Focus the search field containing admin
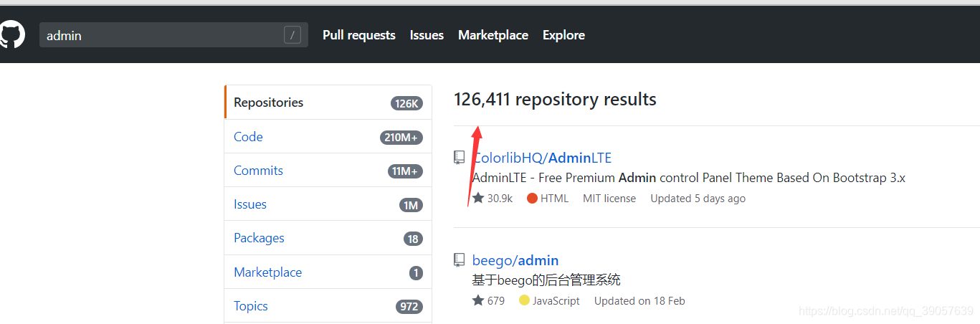The height and width of the screenshot is (324, 980). point(173,34)
